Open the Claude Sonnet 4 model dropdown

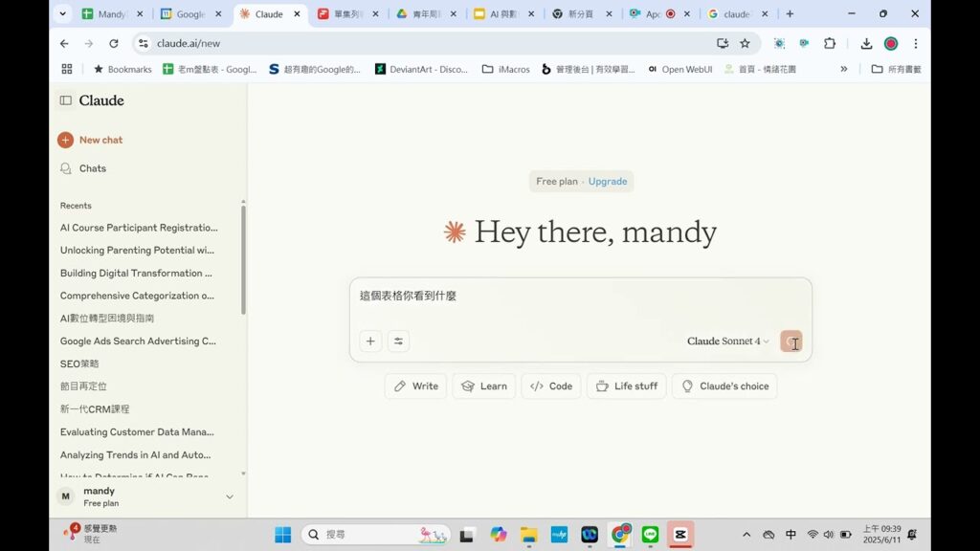click(x=727, y=342)
